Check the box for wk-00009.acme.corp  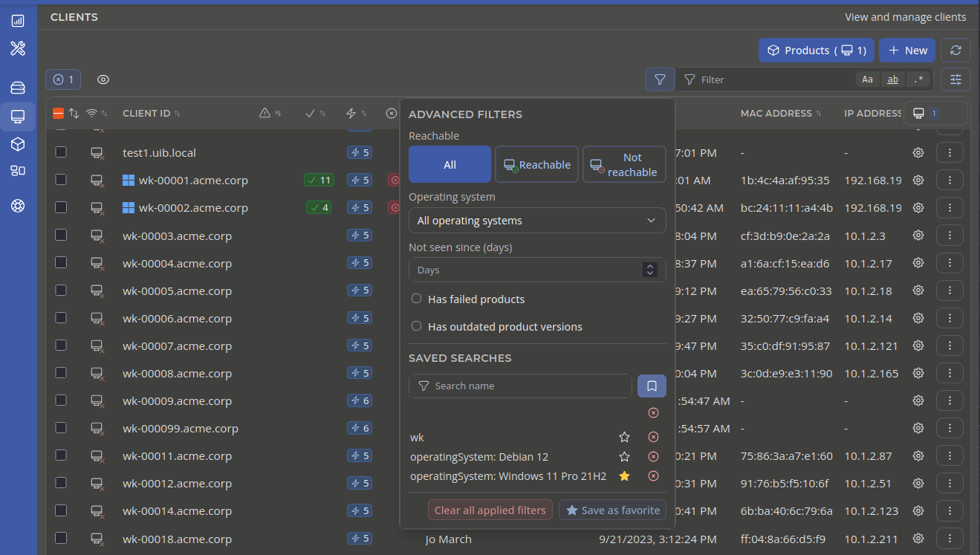click(x=61, y=400)
